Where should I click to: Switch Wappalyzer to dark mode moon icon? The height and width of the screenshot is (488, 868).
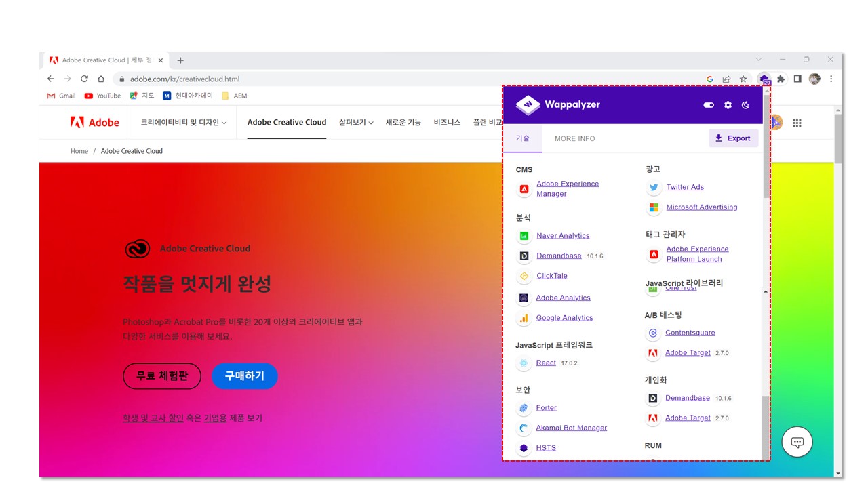pyautogui.click(x=745, y=105)
